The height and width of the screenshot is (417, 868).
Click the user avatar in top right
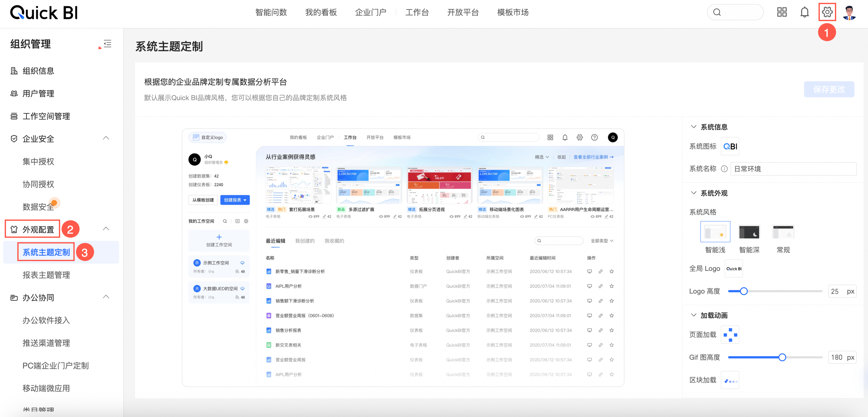point(849,13)
